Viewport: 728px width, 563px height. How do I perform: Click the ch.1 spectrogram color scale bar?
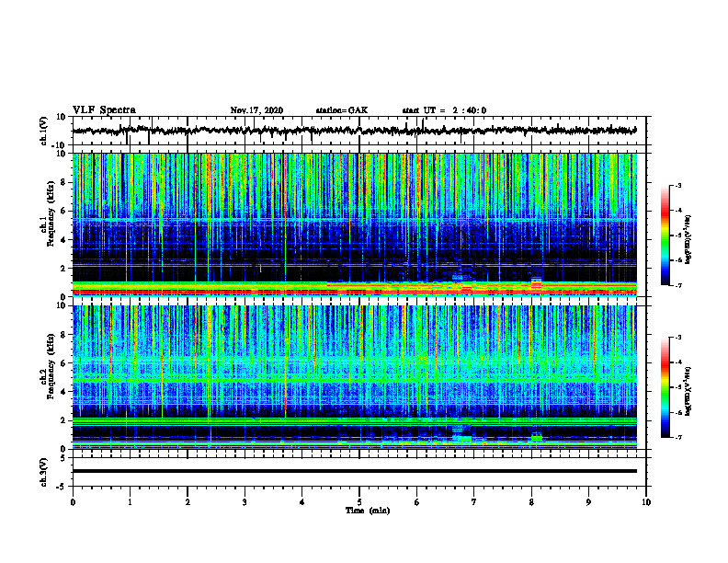coord(665,236)
